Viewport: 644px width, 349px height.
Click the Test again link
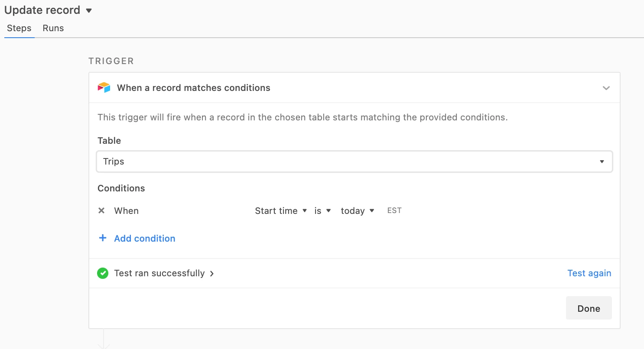tap(589, 273)
